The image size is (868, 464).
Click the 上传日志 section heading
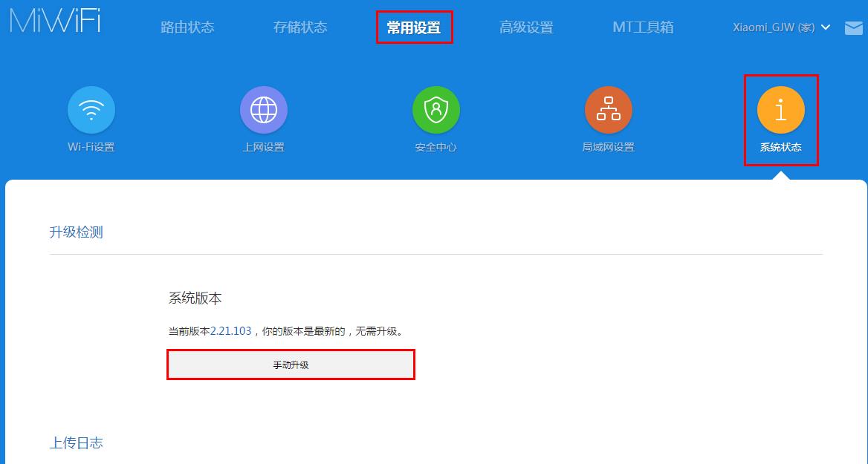point(77,443)
